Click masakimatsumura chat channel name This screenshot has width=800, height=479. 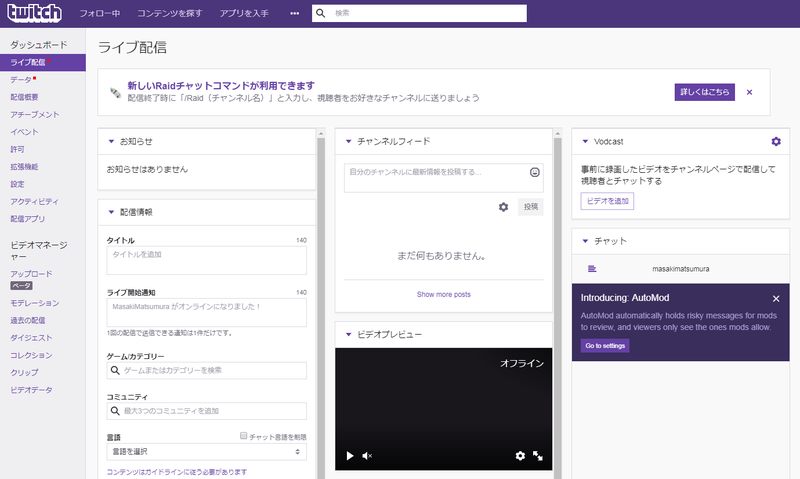[x=681, y=269]
